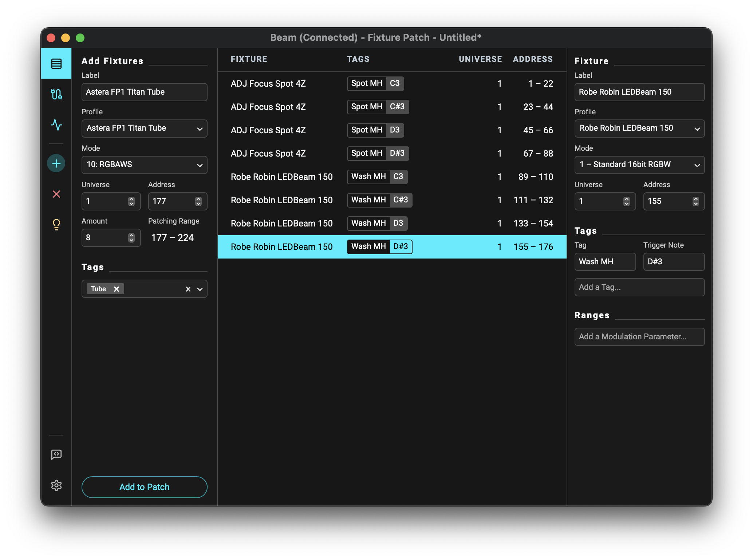Step the Fixture panel Address 155 value
This screenshot has width=753, height=560.
click(696, 201)
